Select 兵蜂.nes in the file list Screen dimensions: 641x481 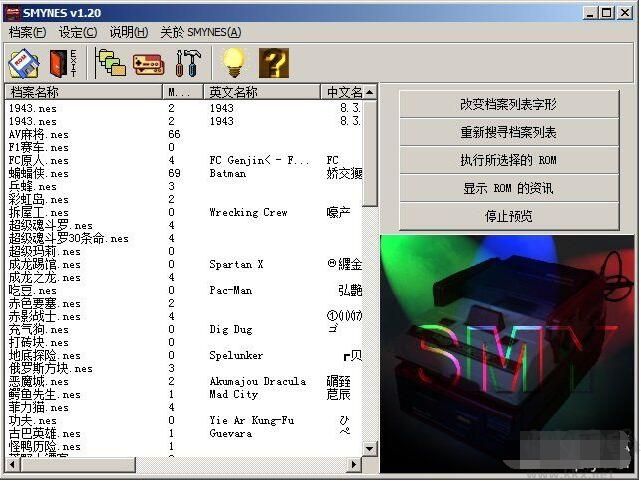point(33,187)
